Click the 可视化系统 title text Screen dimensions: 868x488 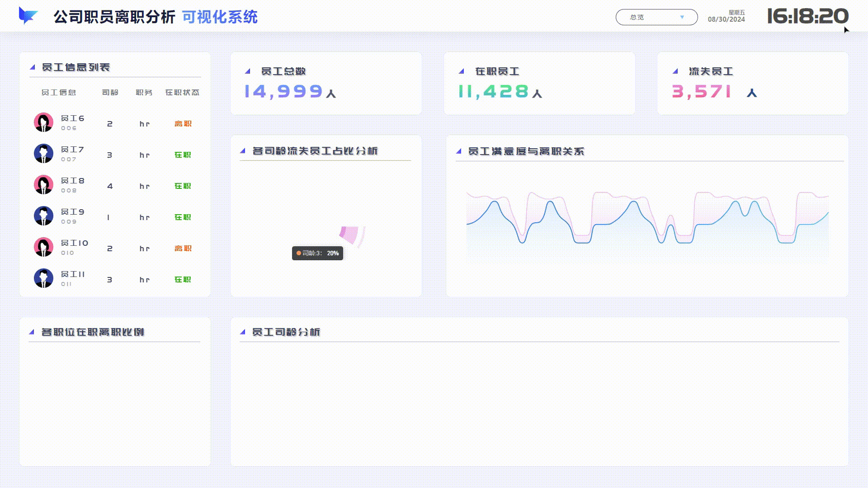tap(220, 17)
